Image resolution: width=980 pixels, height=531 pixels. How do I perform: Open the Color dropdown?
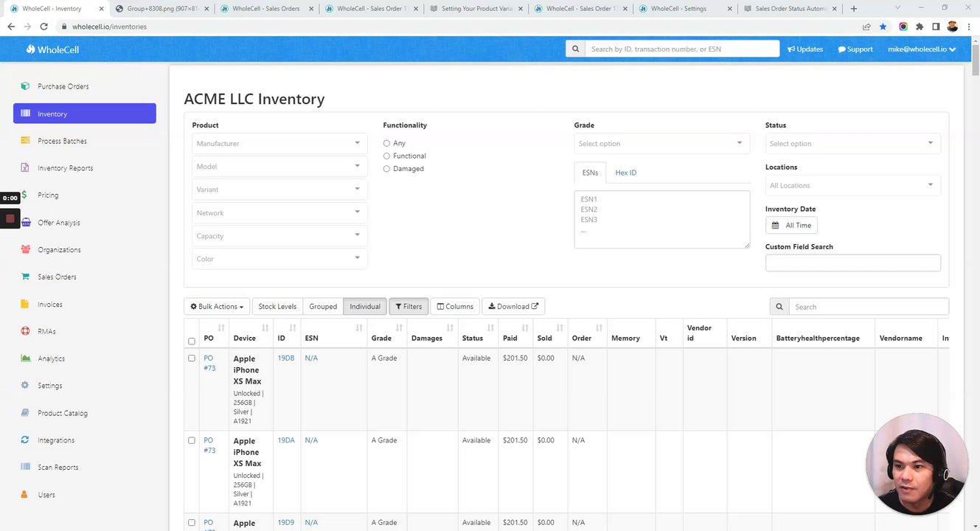click(x=279, y=259)
